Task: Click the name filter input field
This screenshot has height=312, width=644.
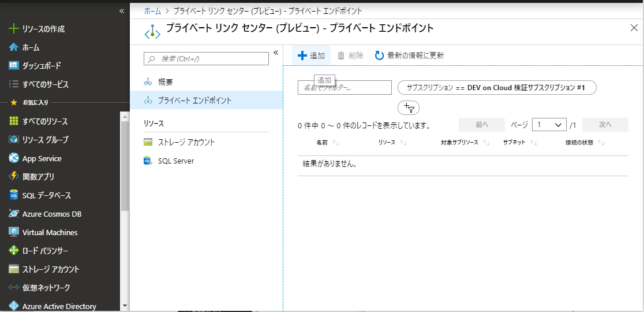Action: pyautogui.click(x=345, y=88)
